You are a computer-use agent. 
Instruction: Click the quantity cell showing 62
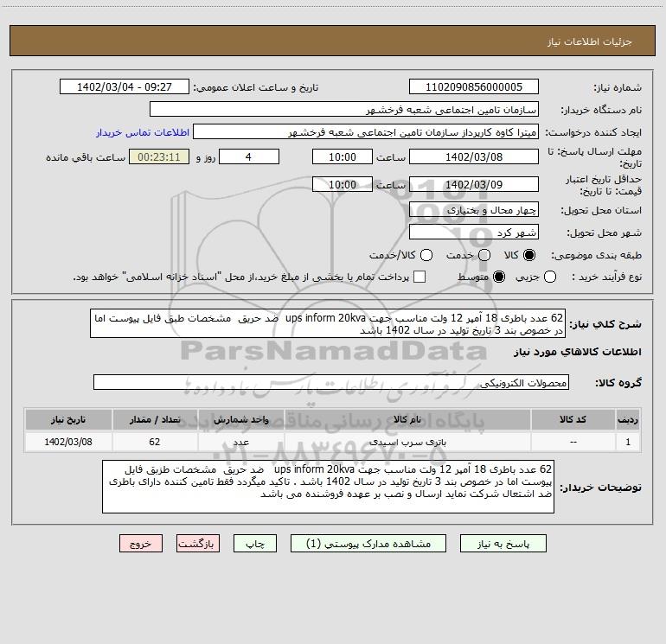click(x=155, y=442)
